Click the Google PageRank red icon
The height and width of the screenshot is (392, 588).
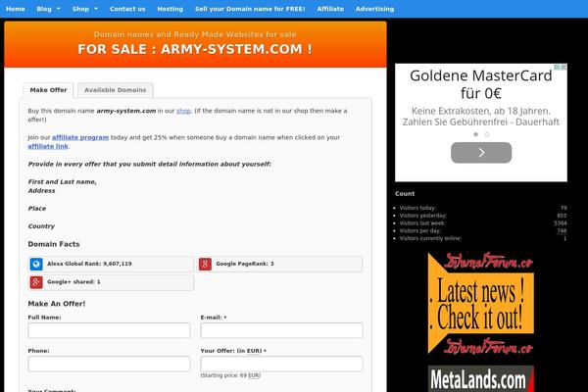205,264
